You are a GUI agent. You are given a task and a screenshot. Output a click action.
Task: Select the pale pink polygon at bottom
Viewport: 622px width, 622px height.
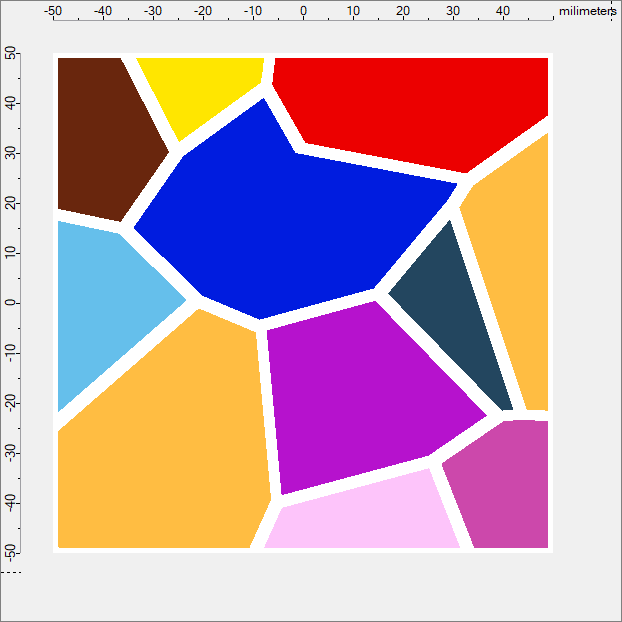(360, 515)
